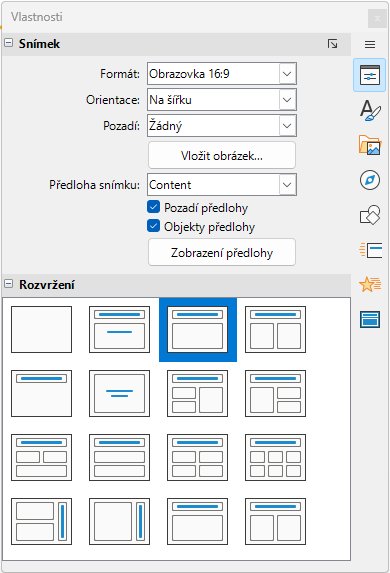
Task: Select title, one left box, two right boxes layout
Action: (275, 393)
